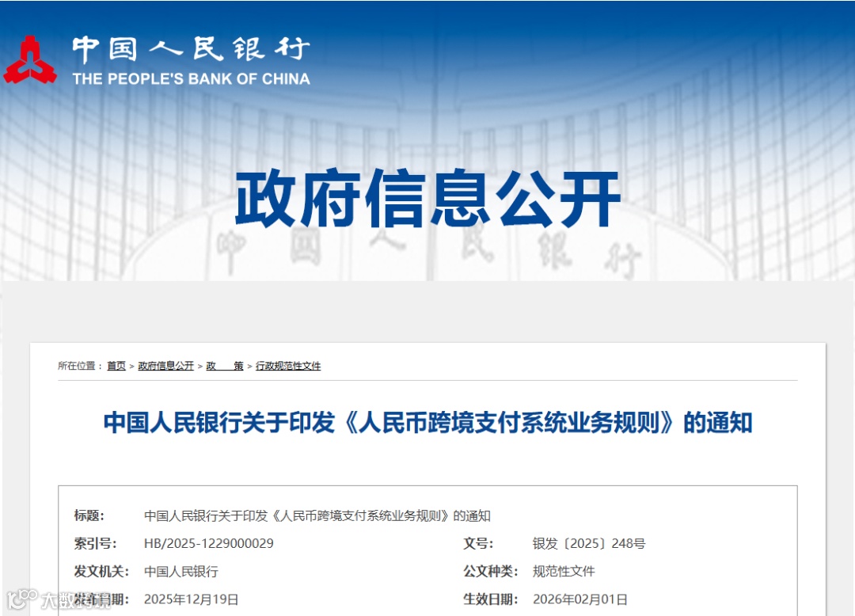Click the 生效日期 field label
The height and width of the screenshot is (616, 855).
(x=491, y=599)
